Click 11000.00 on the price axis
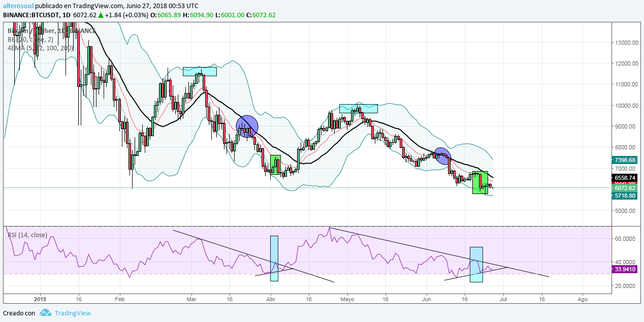 point(626,84)
